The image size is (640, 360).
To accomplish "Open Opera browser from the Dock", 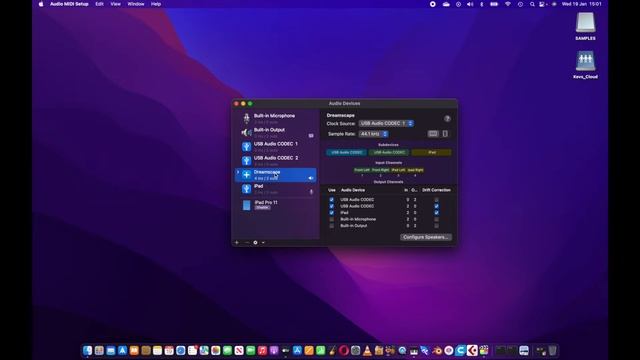I will (x=344, y=350).
